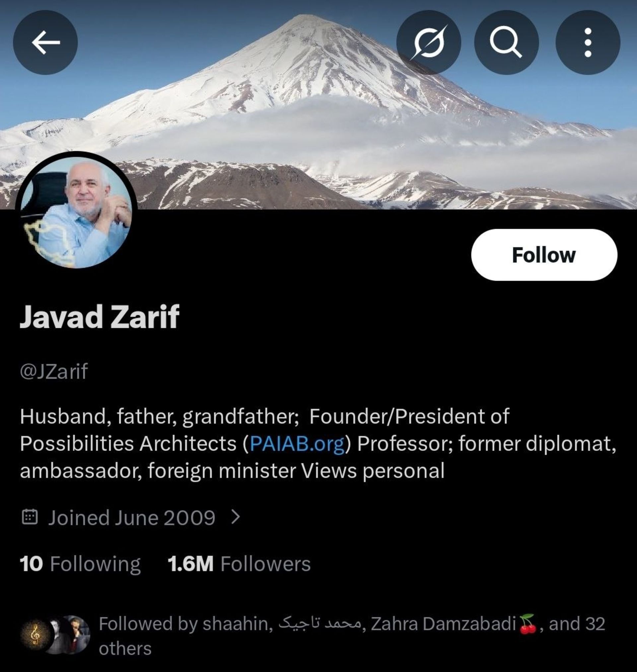637x672 pixels.
Task: Open the Grok slashed-circle icon
Action: tap(429, 42)
